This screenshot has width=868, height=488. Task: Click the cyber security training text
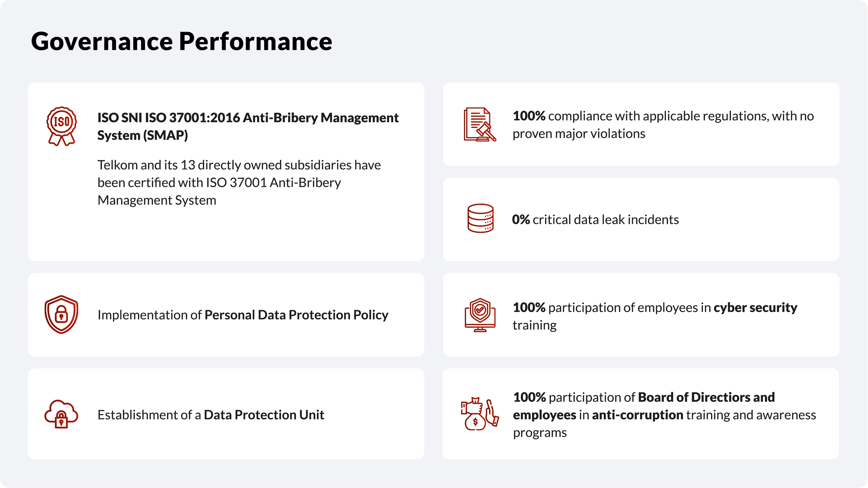pos(655,316)
